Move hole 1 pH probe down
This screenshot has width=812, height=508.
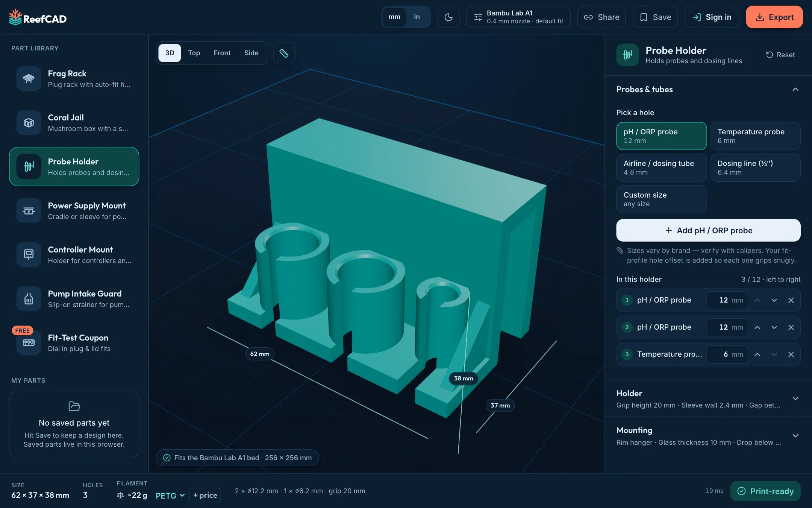(774, 300)
